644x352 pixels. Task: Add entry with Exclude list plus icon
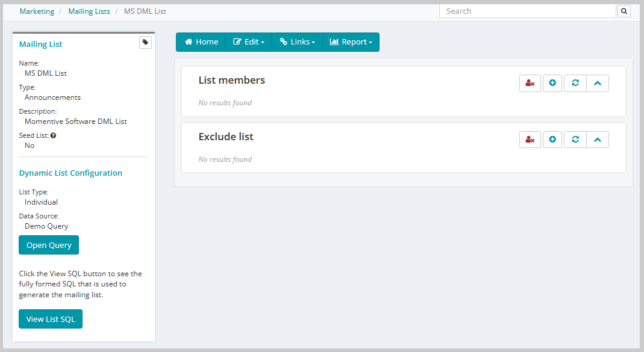pyautogui.click(x=552, y=140)
